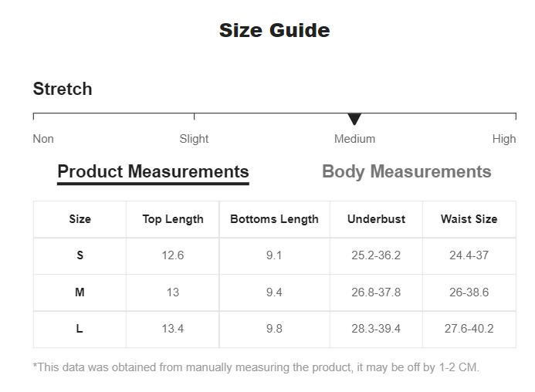Click the Waist Size column header
Image resolution: width=535 pixels, height=392 pixels.
coord(469,219)
